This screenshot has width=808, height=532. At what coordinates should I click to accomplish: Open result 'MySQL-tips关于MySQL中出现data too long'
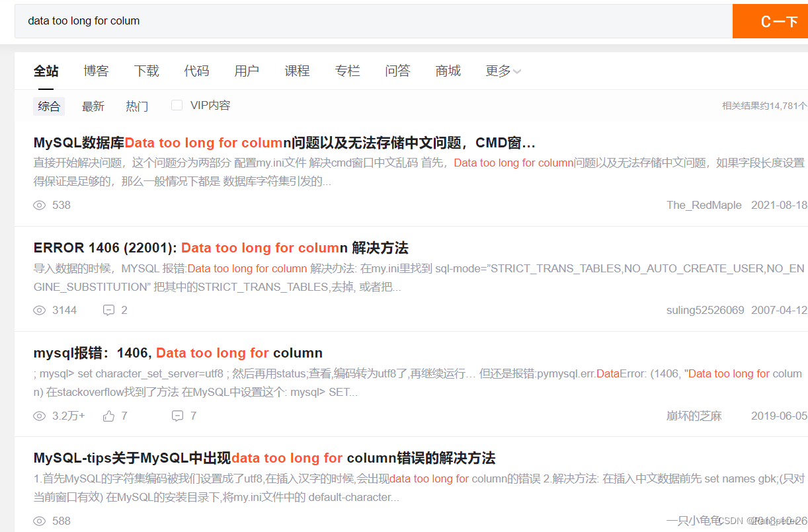(264, 458)
